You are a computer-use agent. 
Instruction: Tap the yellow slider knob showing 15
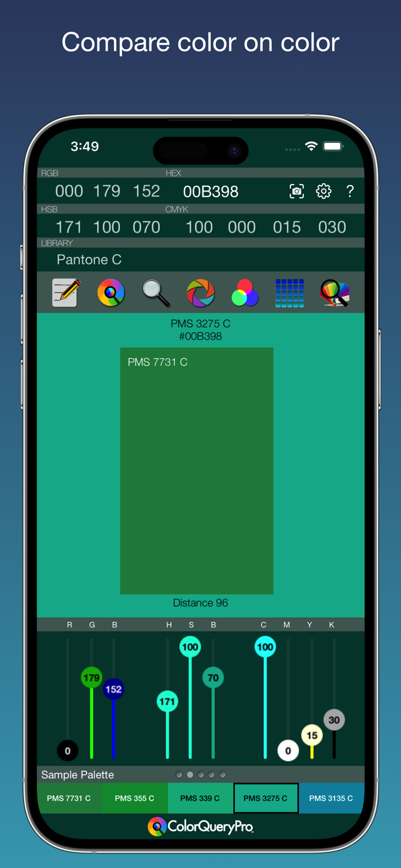pos(312,735)
